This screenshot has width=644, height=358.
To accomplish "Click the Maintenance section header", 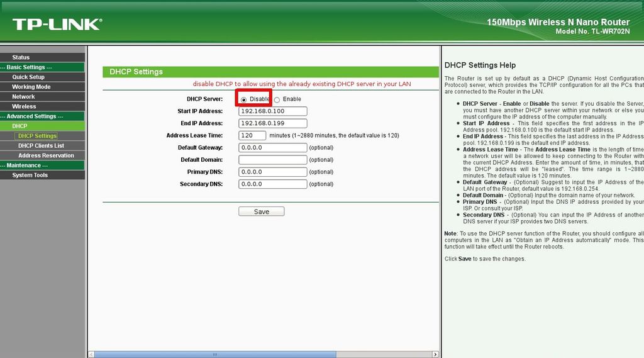I will pyautogui.click(x=42, y=165).
